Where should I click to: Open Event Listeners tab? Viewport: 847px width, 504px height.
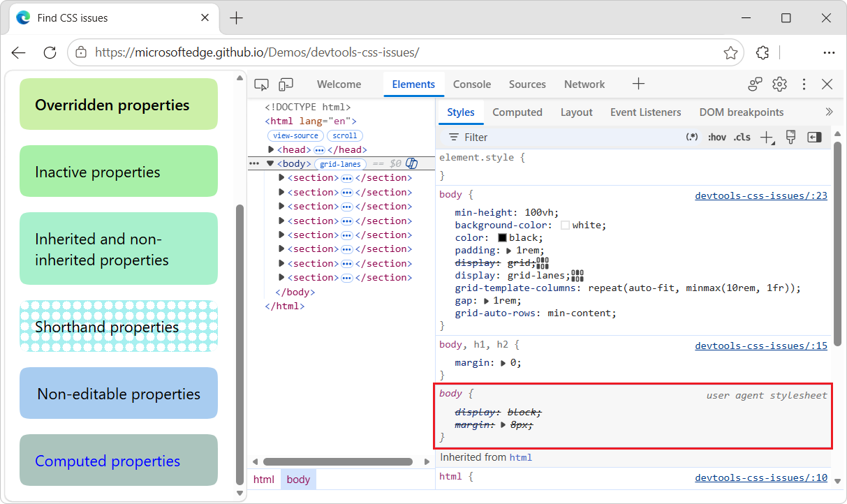click(x=646, y=112)
